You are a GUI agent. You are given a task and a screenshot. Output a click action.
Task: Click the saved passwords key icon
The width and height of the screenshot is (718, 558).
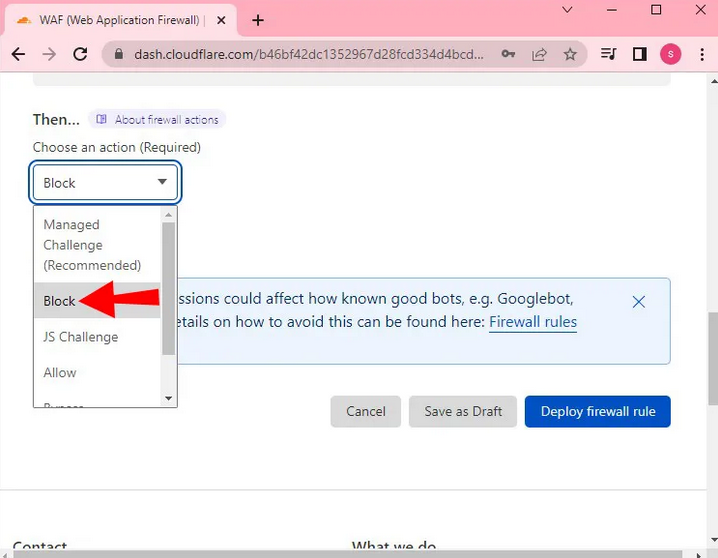(x=508, y=54)
